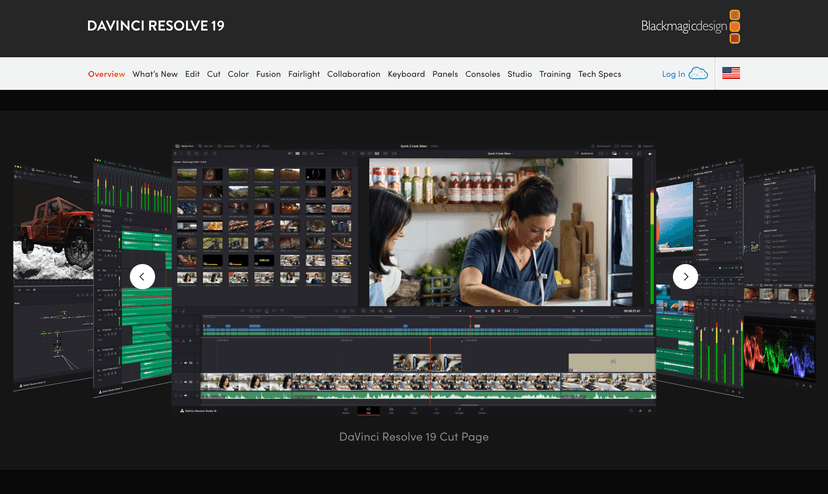The image size is (828, 494).
Task: Click the Blackmagicdesign logo
Action: tap(690, 26)
